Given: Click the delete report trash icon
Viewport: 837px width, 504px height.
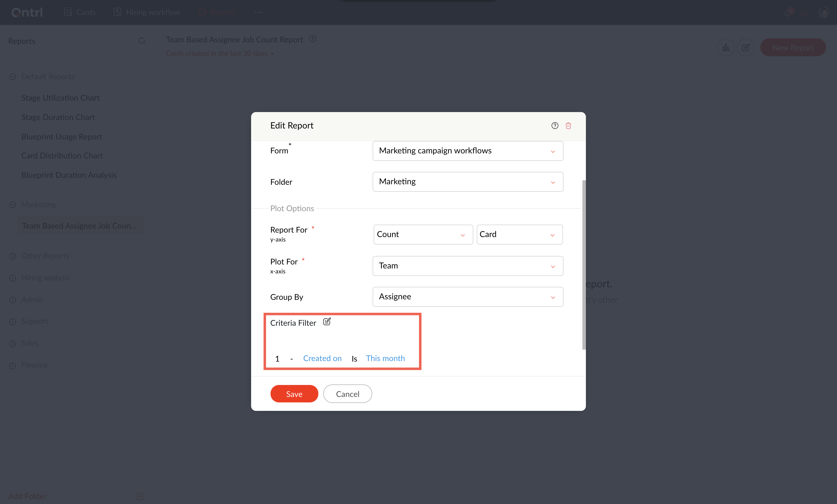Looking at the screenshot, I should pos(568,126).
